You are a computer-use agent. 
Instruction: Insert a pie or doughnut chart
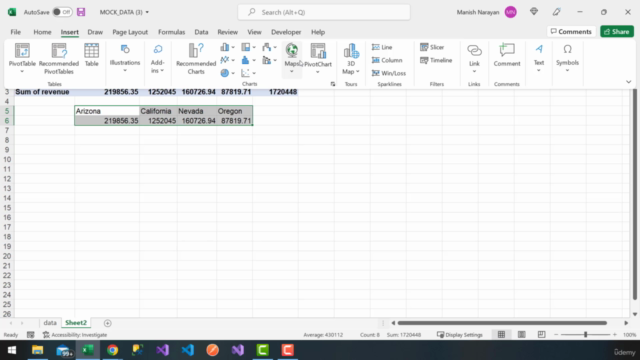click(227, 73)
